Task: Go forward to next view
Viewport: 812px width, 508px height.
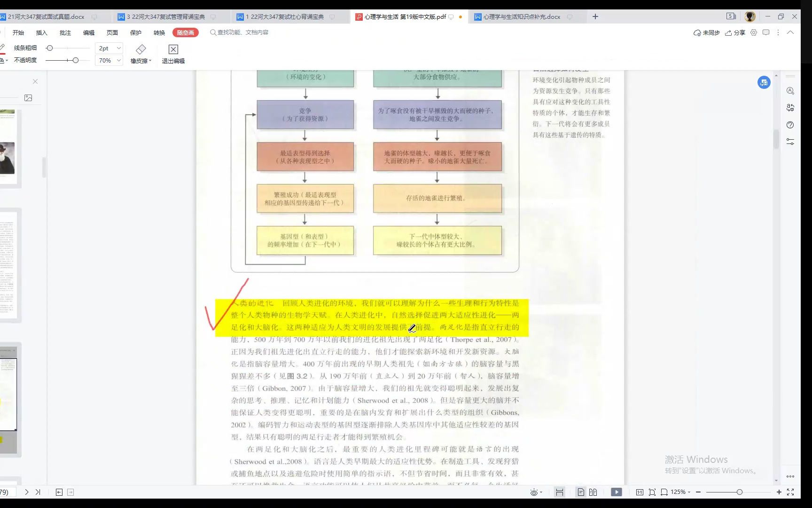Action: [70, 492]
